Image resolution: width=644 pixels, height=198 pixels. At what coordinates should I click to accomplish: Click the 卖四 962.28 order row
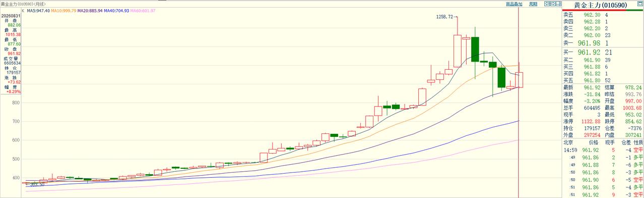tap(603, 22)
